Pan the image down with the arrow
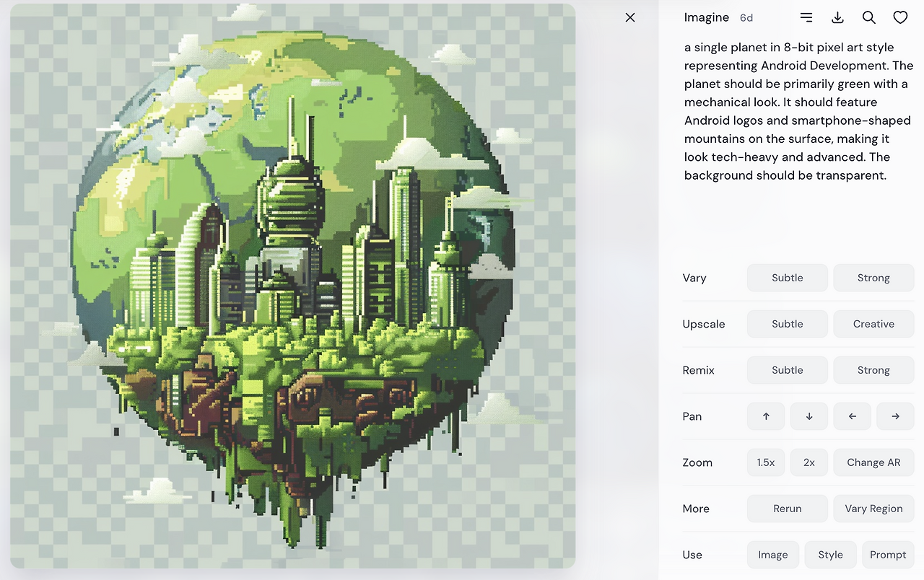This screenshot has height=580, width=924. (809, 416)
